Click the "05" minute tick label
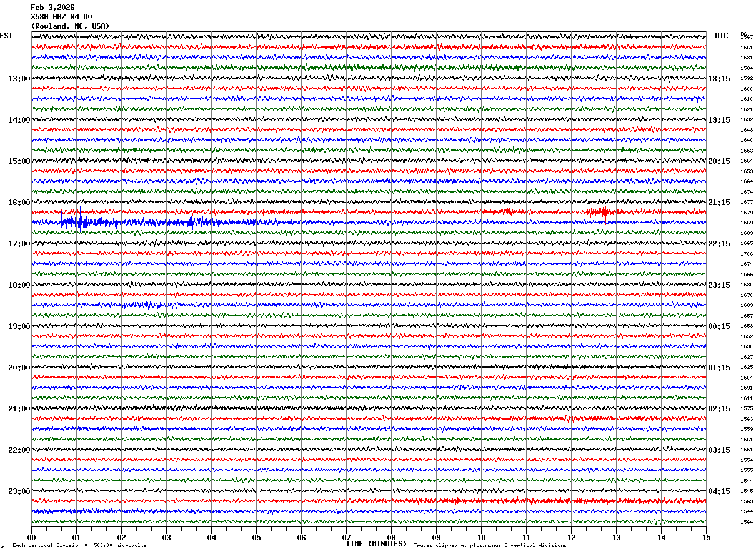The image size is (756, 554). (256, 537)
